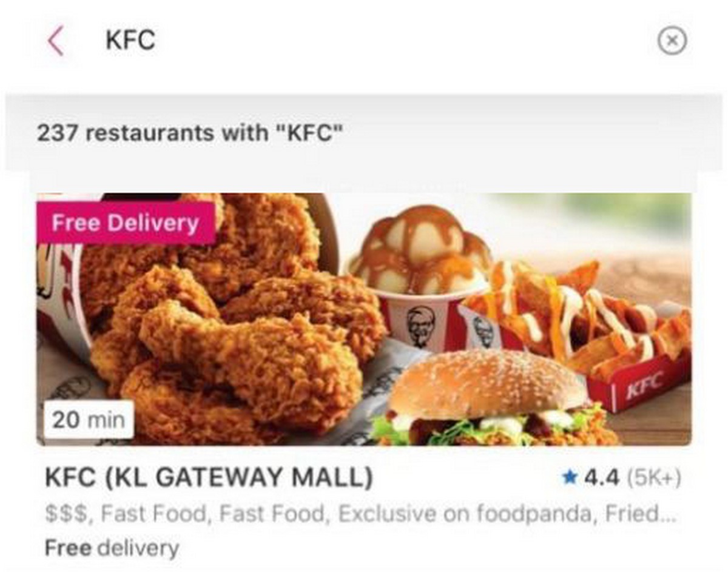Tap the Free delivery text below tags
This screenshot has width=728, height=572.
pos(112,548)
